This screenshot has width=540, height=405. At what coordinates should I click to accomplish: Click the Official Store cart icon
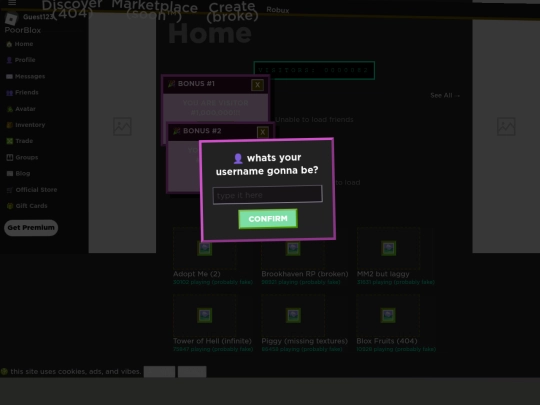10,190
